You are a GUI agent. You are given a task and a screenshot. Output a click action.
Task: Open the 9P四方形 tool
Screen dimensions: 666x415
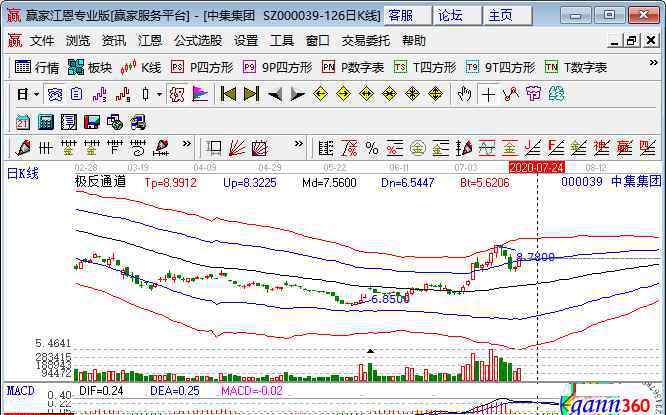click(x=277, y=67)
